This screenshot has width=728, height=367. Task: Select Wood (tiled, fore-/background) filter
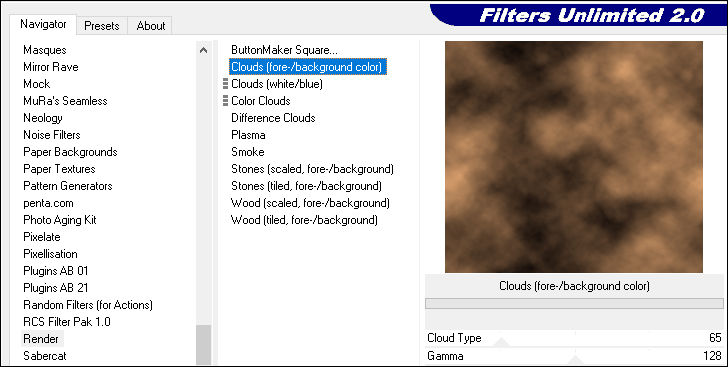(304, 220)
